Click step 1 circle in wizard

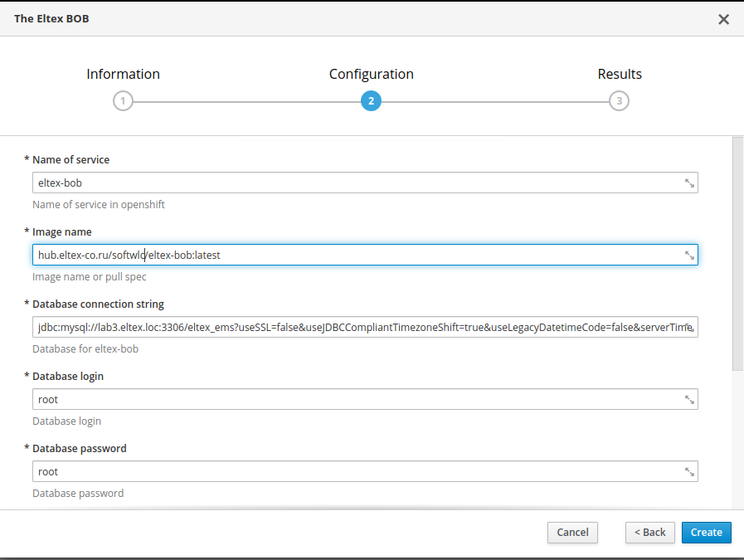123,101
